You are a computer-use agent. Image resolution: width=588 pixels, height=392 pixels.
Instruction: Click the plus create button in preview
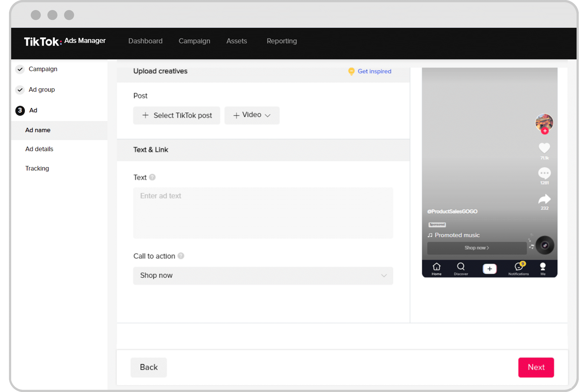(489, 269)
